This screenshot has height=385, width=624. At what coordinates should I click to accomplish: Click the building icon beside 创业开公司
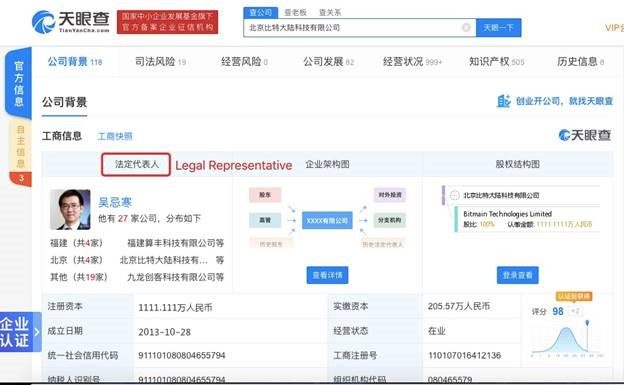pyautogui.click(x=503, y=101)
